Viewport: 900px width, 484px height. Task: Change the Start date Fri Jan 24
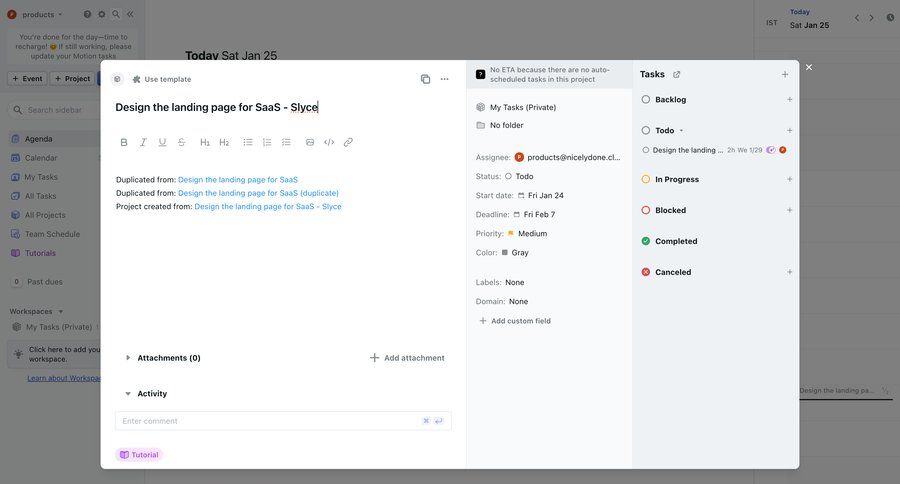point(540,196)
